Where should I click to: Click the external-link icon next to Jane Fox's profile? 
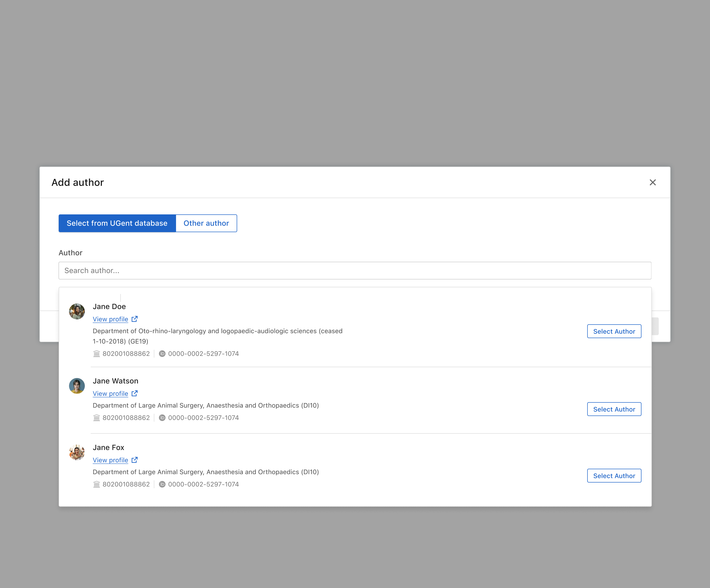[x=135, y=460]
